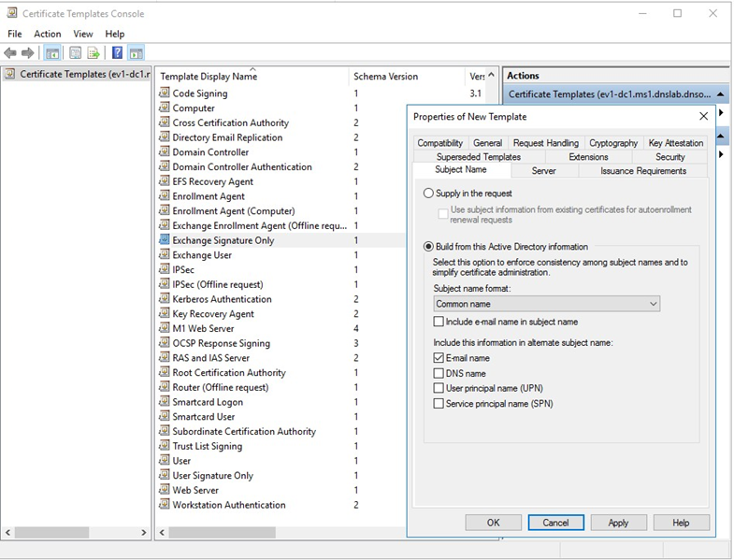Close the Properties of New Template dialog

pos(703,116)
